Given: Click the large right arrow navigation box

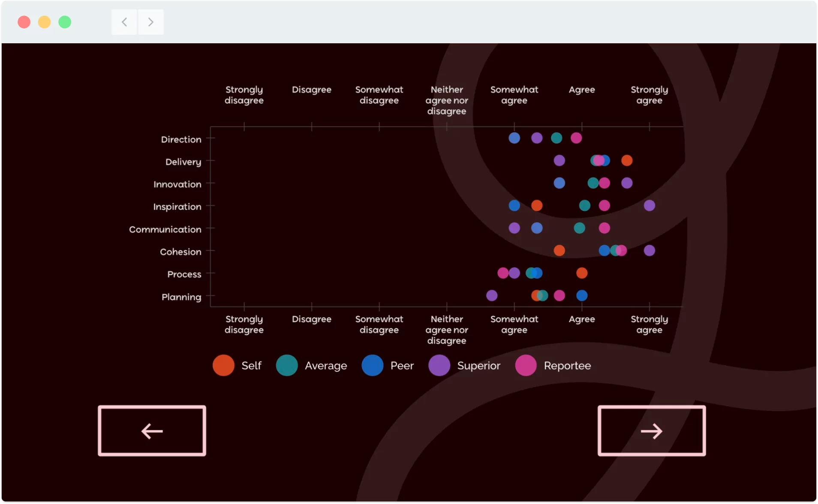Looking at the screenshot, I should [x=652, y=431].
